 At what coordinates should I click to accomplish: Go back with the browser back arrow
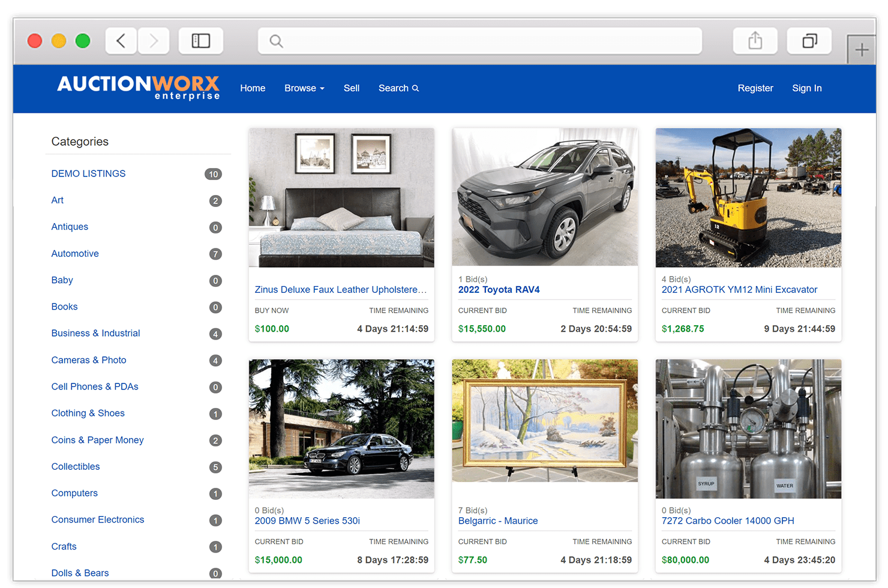point(121,41)
